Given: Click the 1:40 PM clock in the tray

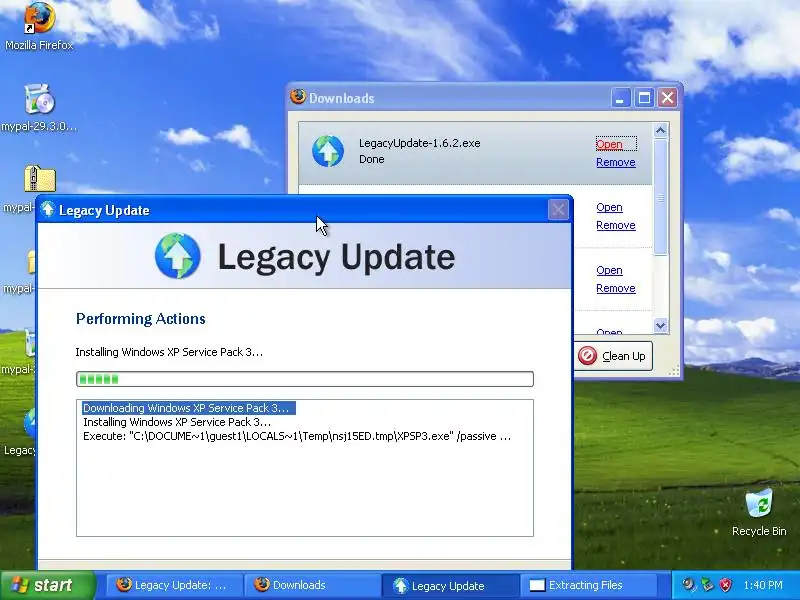Looking at the screenshot, I should pos(763,585).
